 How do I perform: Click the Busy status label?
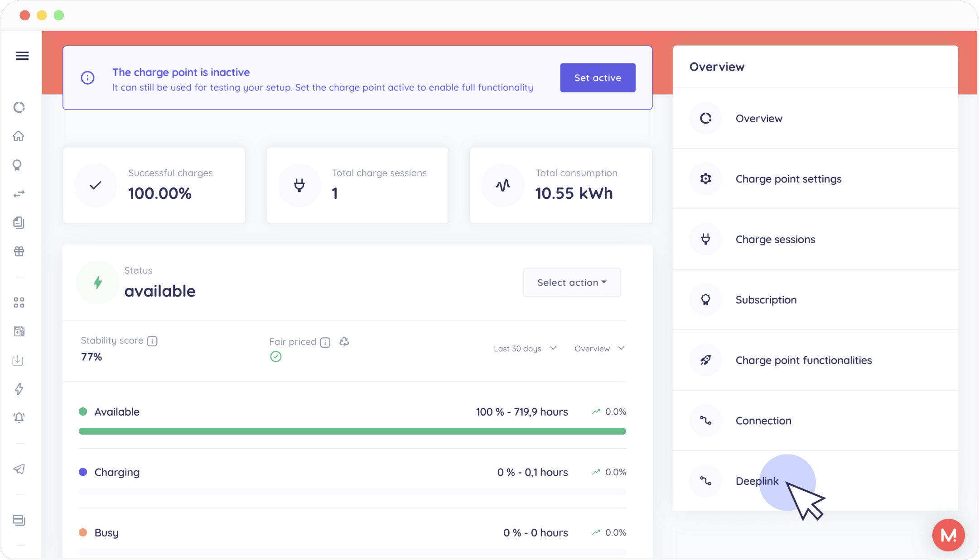pos(106,533)
